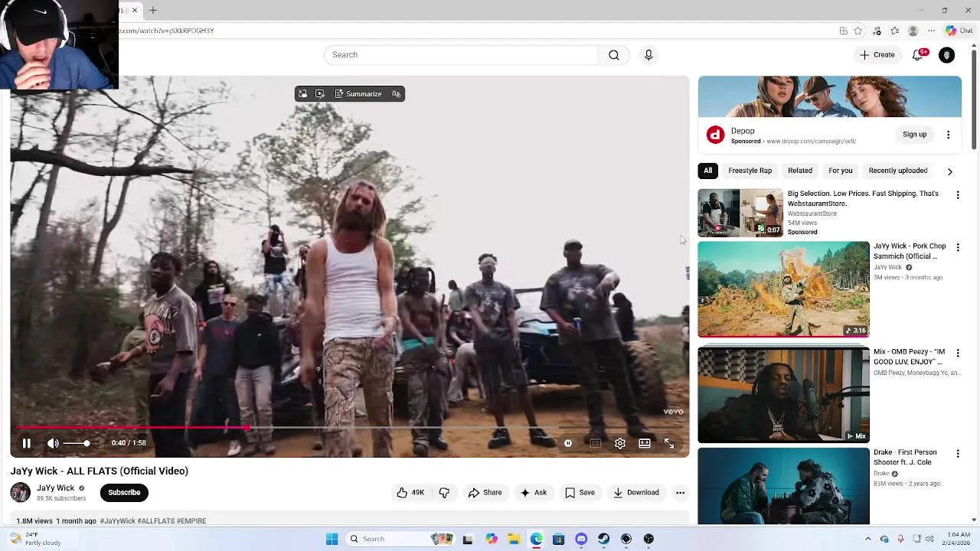This screenshot has height=551, width=980.
Task: Open options for OMB Peezy mix
Action: tap(957, 354)
